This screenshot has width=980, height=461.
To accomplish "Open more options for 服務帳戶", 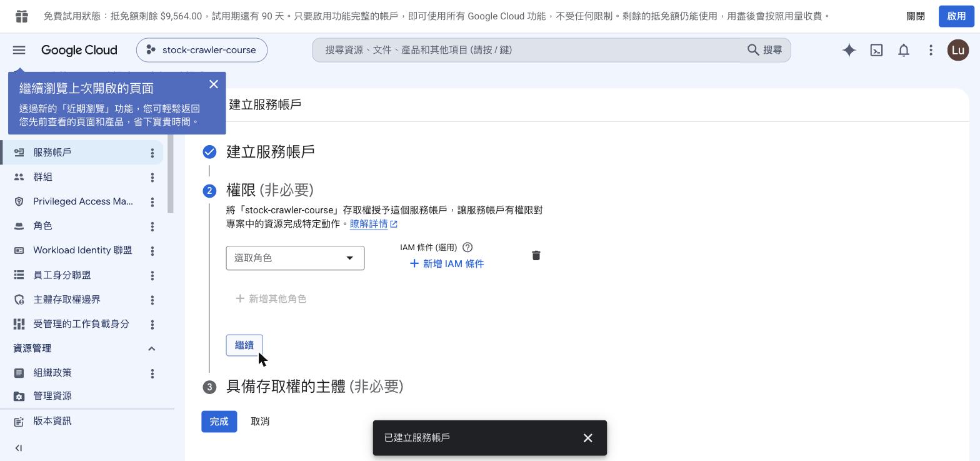I will [x=152, y=153].
